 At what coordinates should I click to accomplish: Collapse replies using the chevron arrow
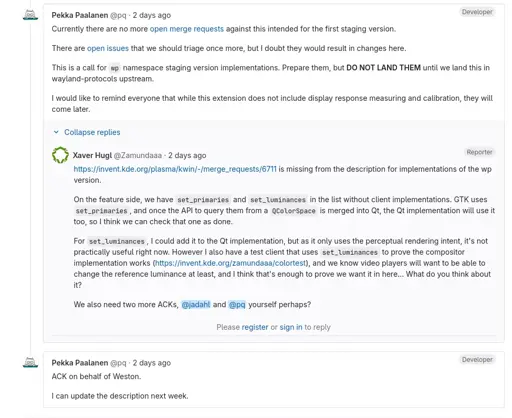(56, 132)
